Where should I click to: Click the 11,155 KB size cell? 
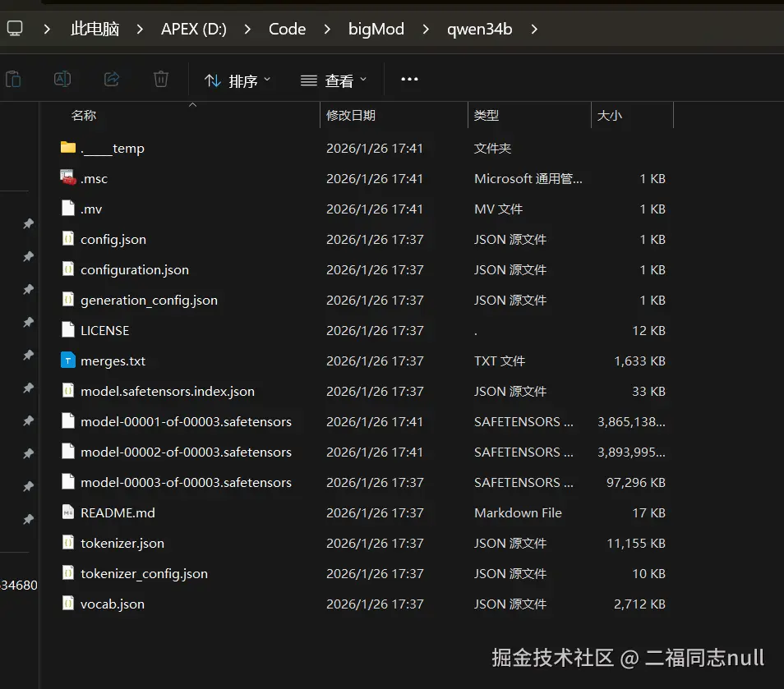tap(635, 543)
